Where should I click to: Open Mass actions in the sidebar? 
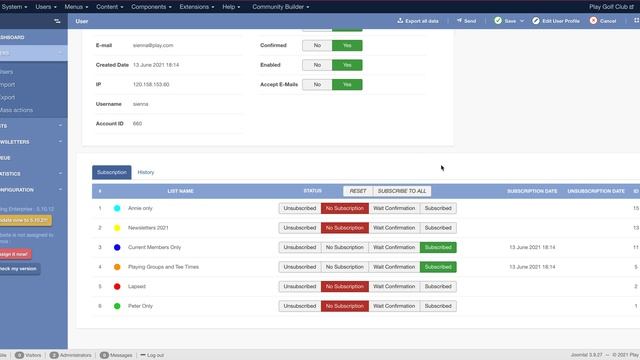(16, 110)
